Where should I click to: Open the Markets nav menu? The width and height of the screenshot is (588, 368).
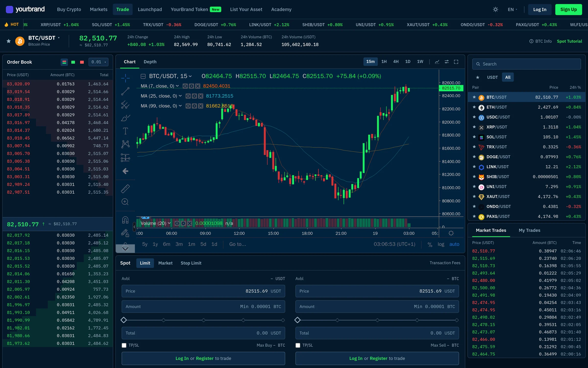click(98, 9)
